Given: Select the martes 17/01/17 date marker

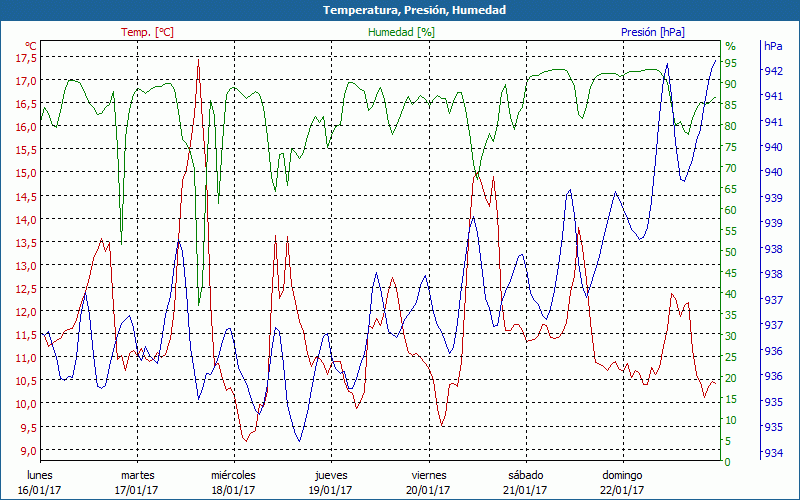Looking at the screenshot, I should (137, 482).
